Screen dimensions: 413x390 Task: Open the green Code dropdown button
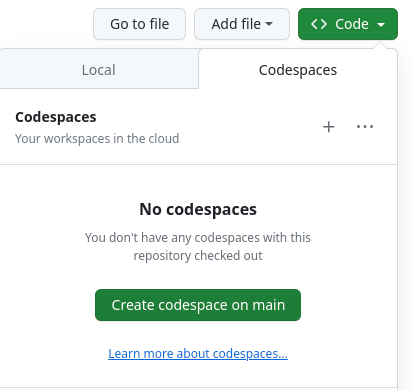[x=348, y=24]
